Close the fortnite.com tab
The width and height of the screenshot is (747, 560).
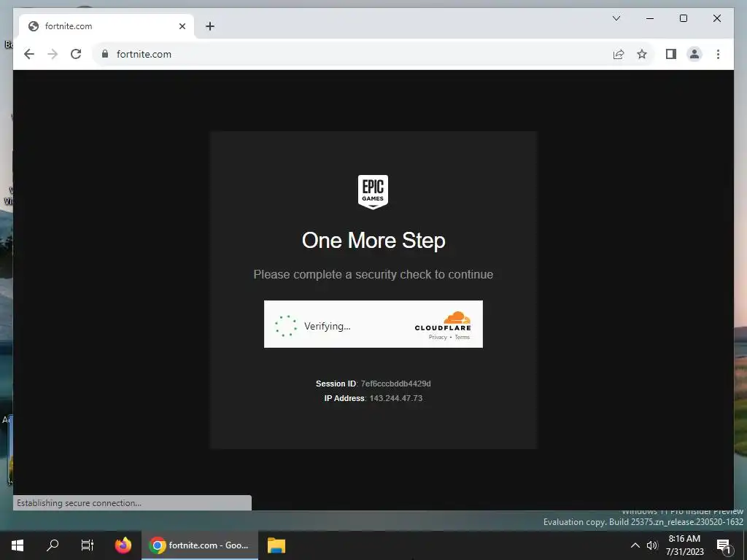(x=182, y=26)
